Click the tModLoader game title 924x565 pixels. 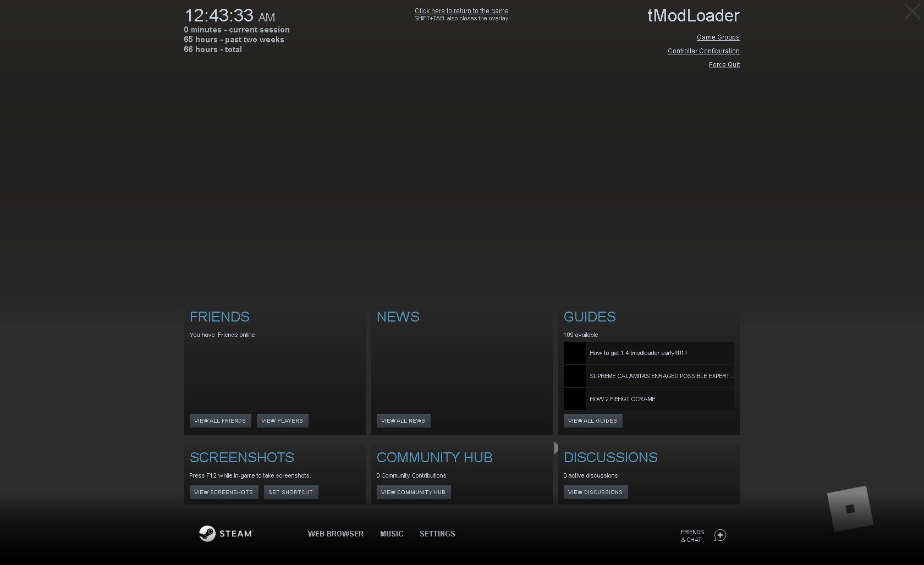pos(693,15)
